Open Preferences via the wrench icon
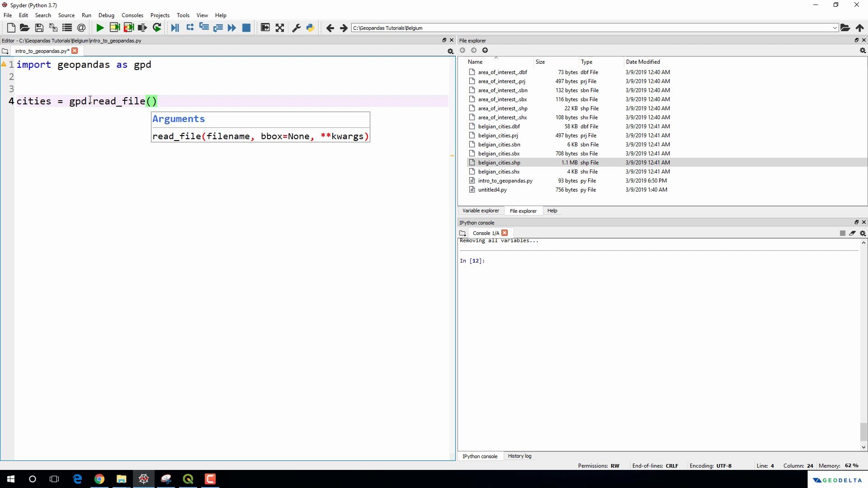 tap(297, 28)
